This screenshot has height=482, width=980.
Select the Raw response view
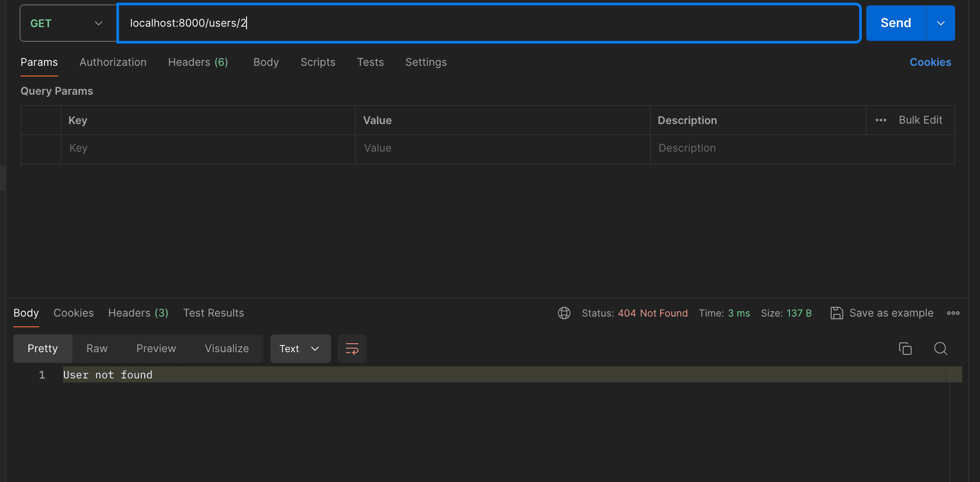(97, 349)
